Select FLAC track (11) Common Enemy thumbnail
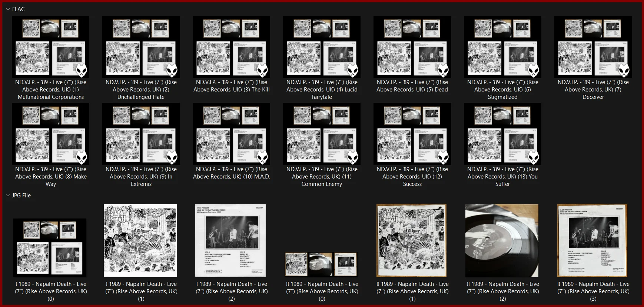644x307 pixels. click(x=322, y=134)
